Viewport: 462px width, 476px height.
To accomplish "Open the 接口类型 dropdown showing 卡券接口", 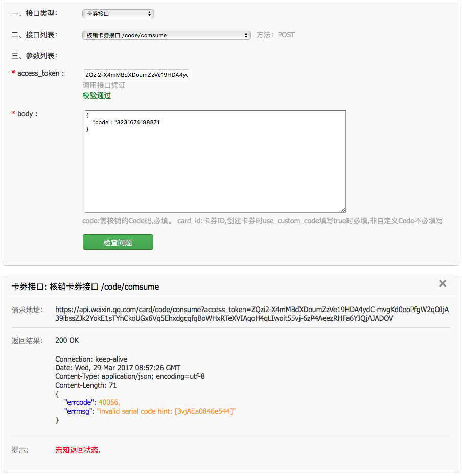I will 118,14.
